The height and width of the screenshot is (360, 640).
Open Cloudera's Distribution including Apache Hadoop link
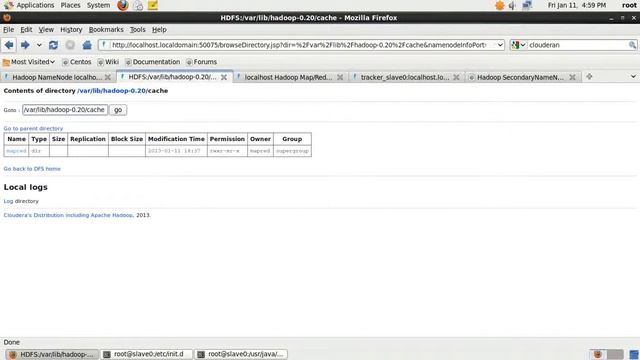[x=69, y=215]
